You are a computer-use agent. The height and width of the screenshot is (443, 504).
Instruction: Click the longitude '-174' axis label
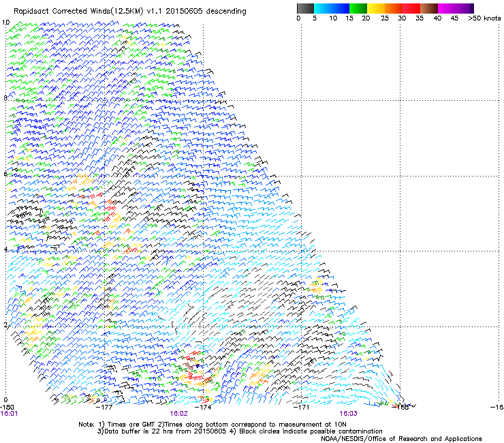pos(203,407)
